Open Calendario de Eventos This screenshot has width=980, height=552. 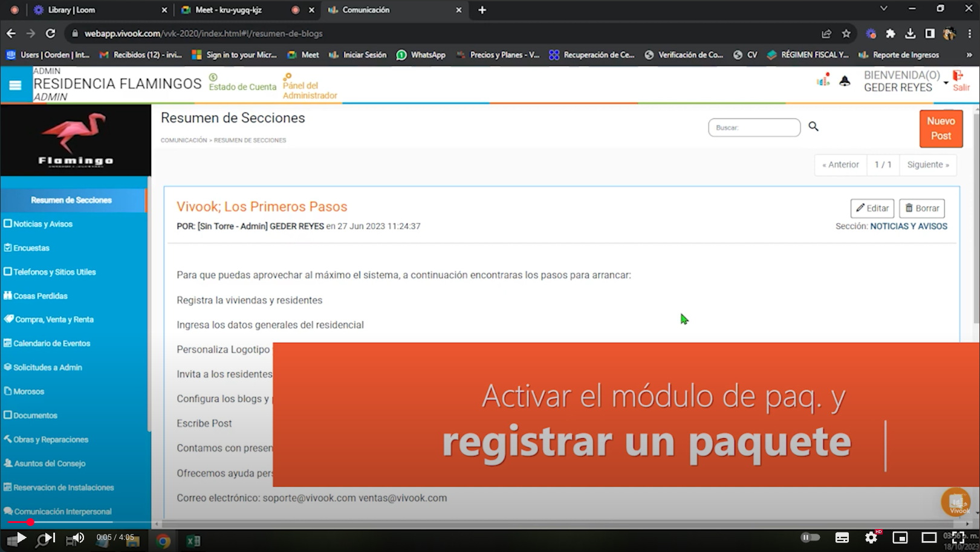pos(51,343)
